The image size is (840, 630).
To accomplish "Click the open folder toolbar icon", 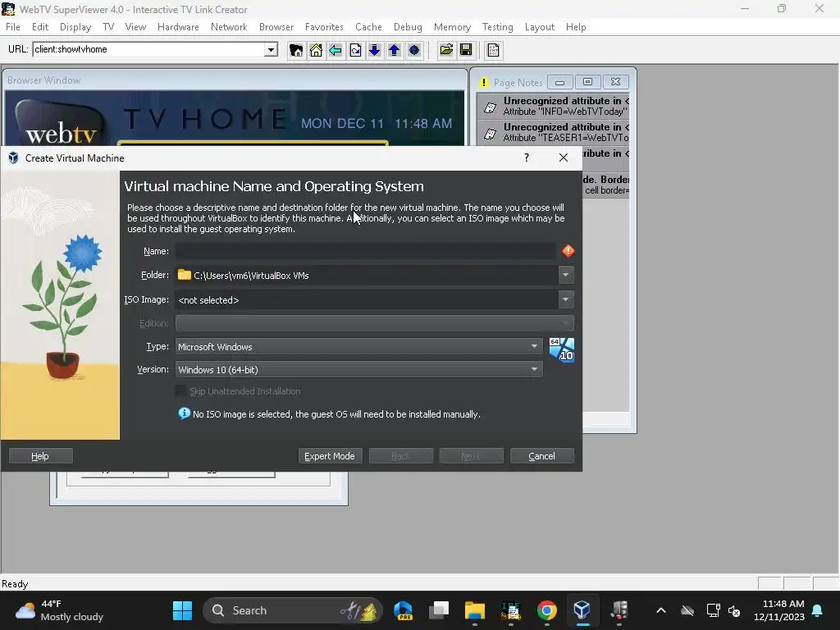I will pyautogui.click(x=446, y=50).
